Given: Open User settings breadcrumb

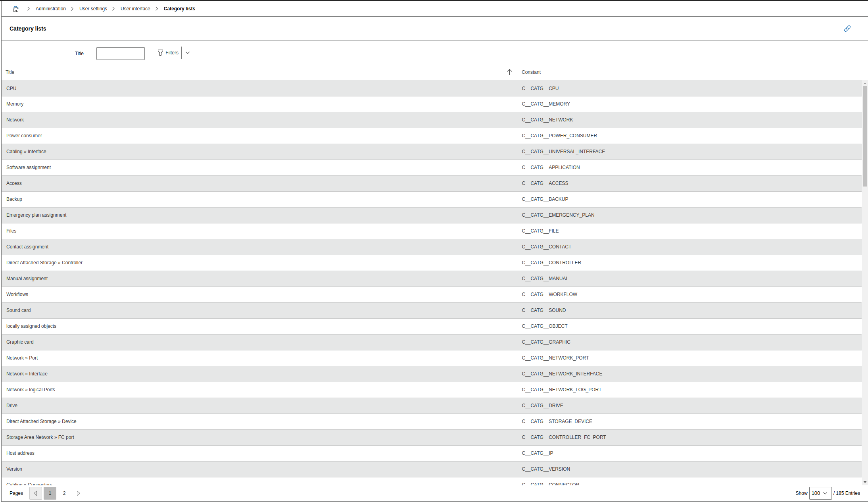Looking at the screenshot, I should click(93, 9).
